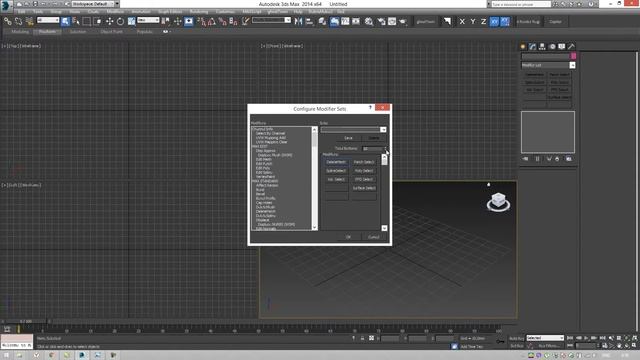Click the Delete button in dialog

coord(373,138)
